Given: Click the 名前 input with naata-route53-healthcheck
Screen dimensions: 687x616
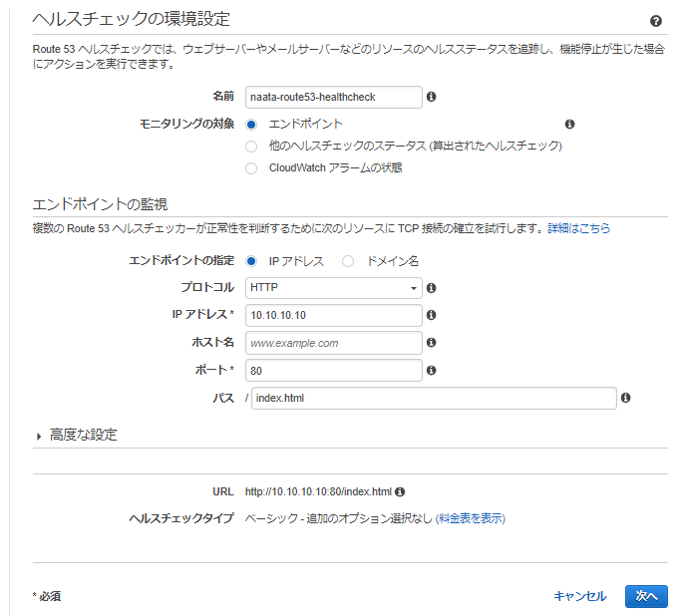Looking at the screenshot, I should pyautogui.click(x=333, y=97).
